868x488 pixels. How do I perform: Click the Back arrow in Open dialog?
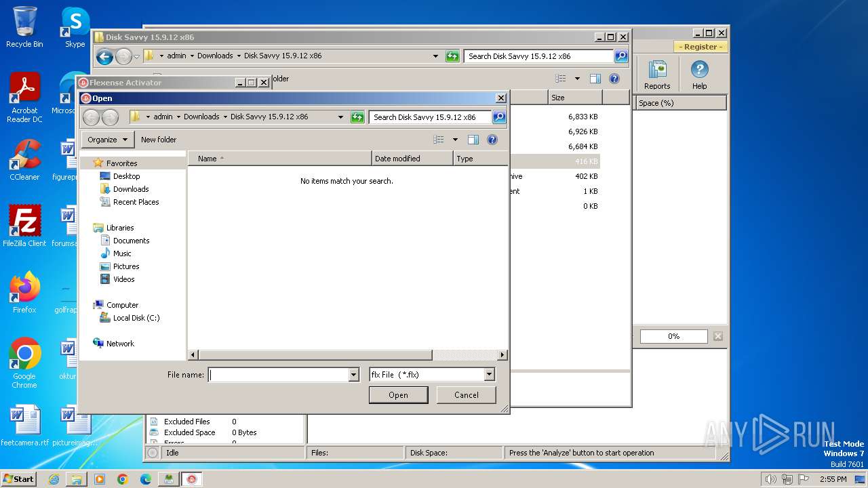click(91, 117)
